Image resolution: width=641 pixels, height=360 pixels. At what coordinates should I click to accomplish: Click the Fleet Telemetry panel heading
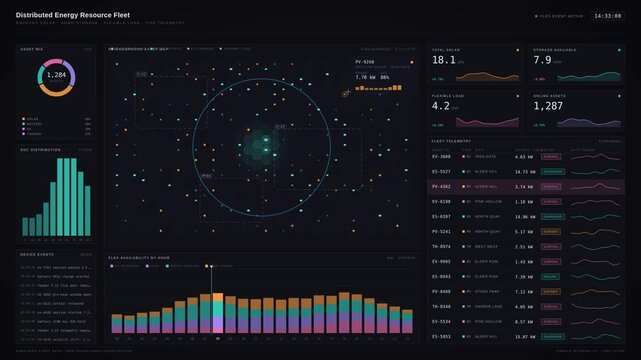[x=451, y=141]
